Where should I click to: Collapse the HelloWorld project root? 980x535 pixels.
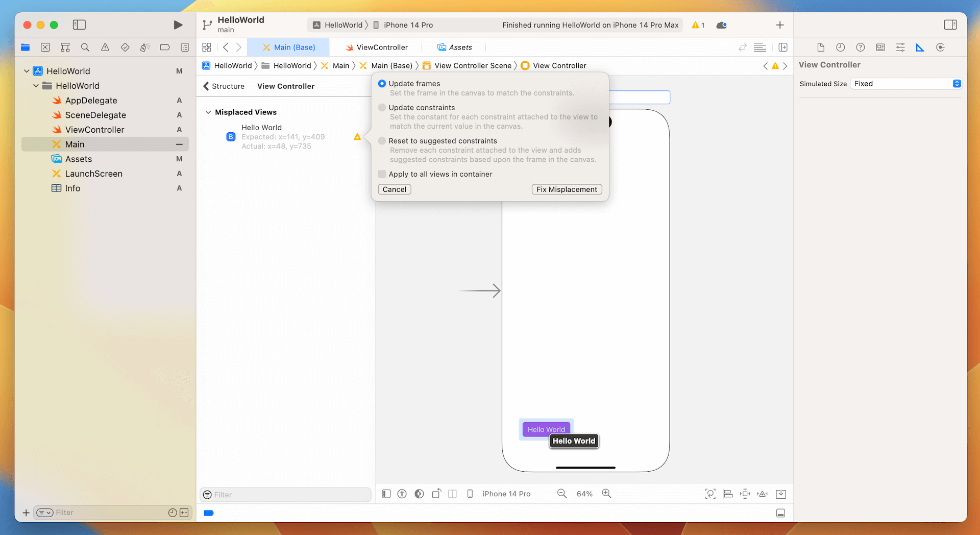point(27,71)
